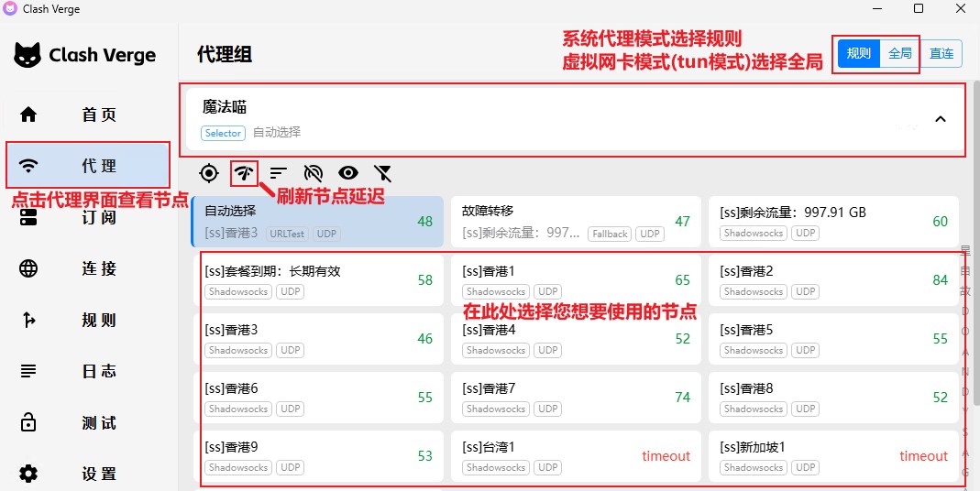Viewport: 980px width, 491px height.
Task: Click the gear icon next to 设置
Action: pos(28,474)
